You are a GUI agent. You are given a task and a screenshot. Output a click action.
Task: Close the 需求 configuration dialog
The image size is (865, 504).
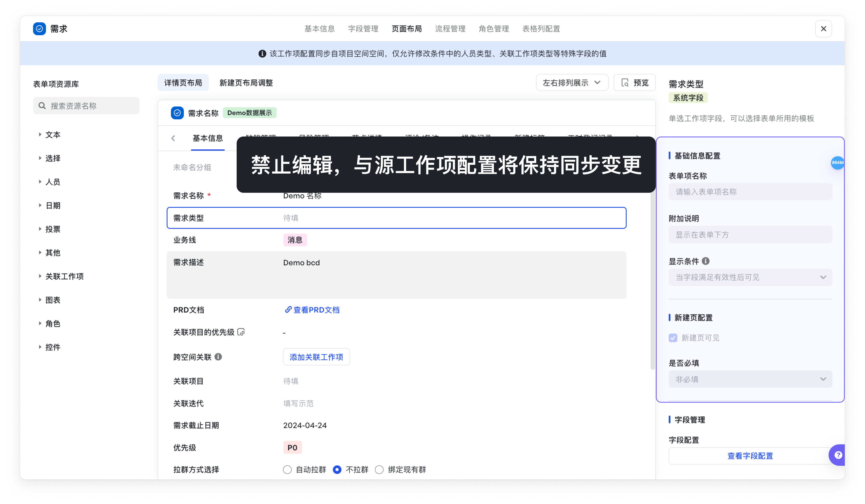(824, 29)
